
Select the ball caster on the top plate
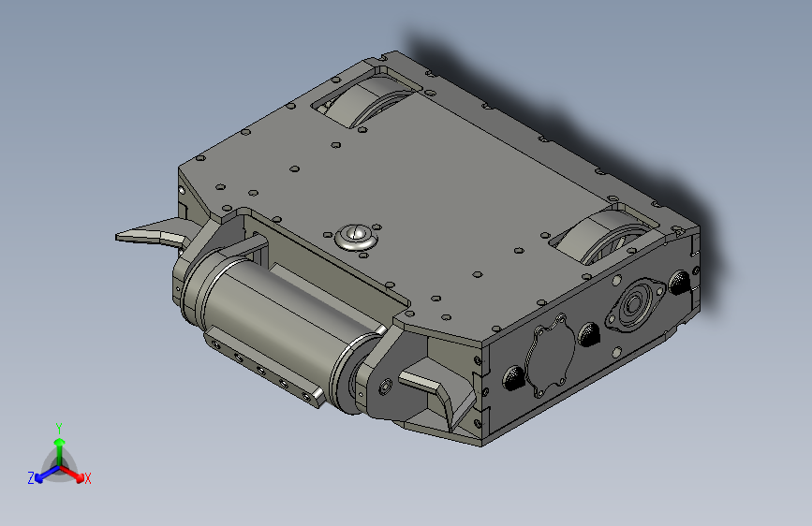click(356, 238)
